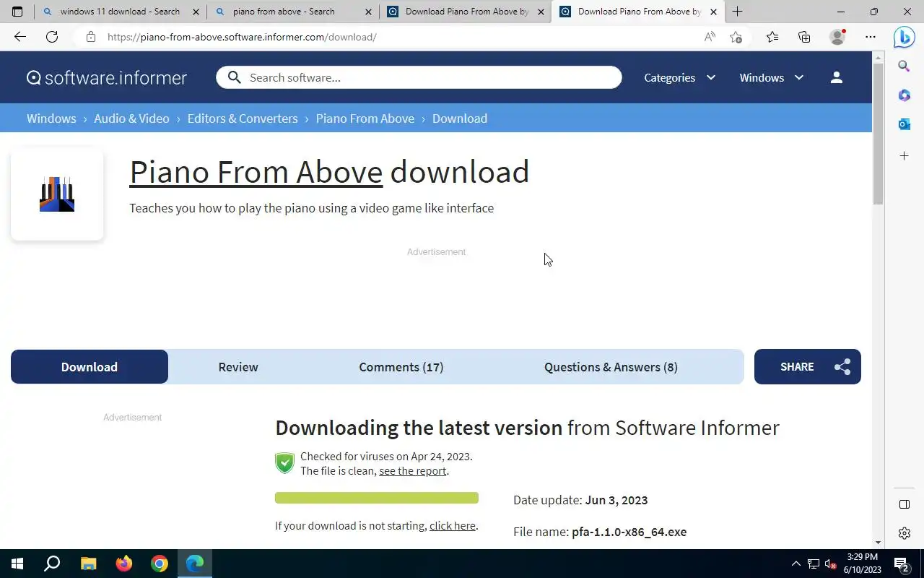
Task: Switch to 'windows 11 download - Search' tab
Action: click(120, 12)
